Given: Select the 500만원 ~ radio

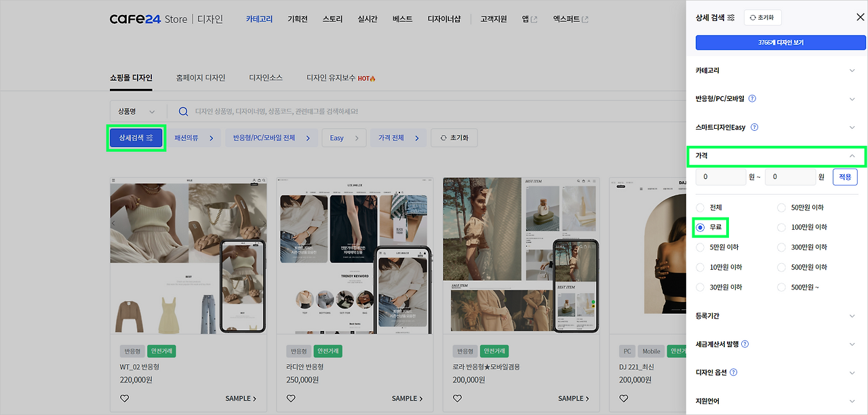Looking at the screenshot, I should [782, 288].
